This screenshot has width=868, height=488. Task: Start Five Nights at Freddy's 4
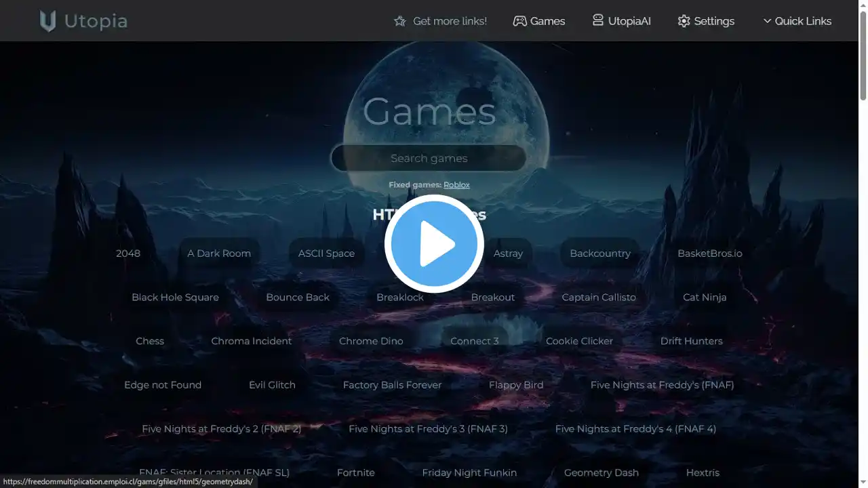coord(635,429)
